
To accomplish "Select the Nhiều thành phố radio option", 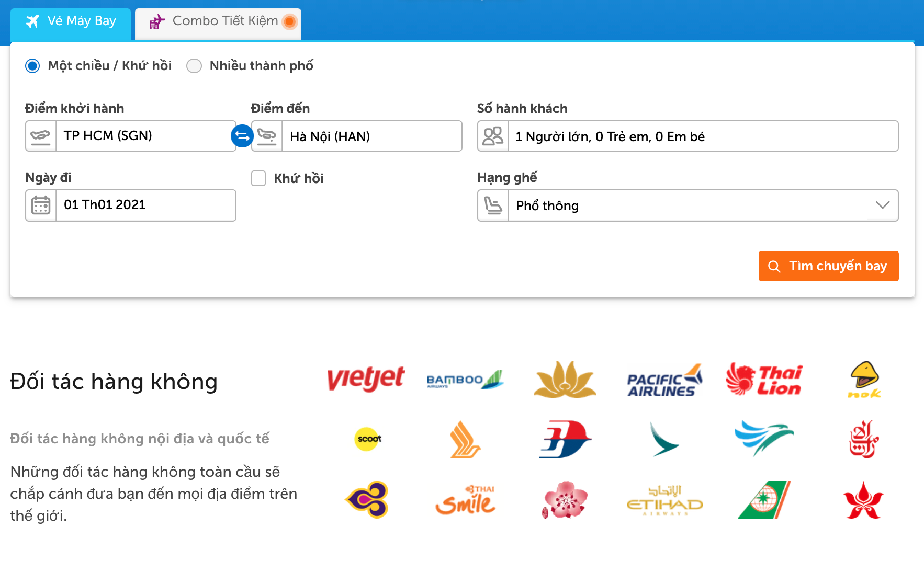I will point(194,66).
